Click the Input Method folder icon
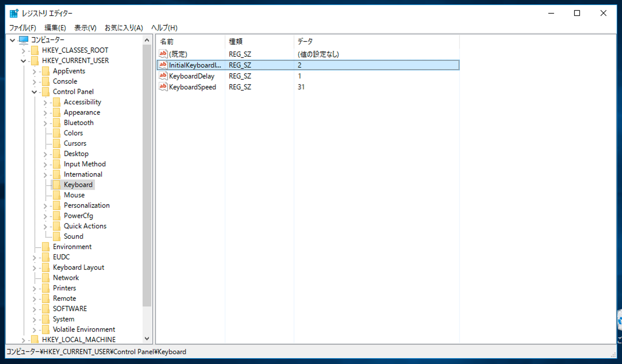The height and width of the screenshot is (364, 622). pos(57,164)
